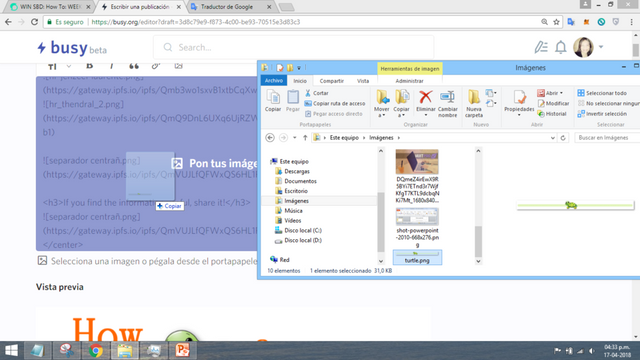Image resolution: width=640 pixels, height=360 pixels.
Task: Click the taskbar volume icon
Action: click(591, 351)
